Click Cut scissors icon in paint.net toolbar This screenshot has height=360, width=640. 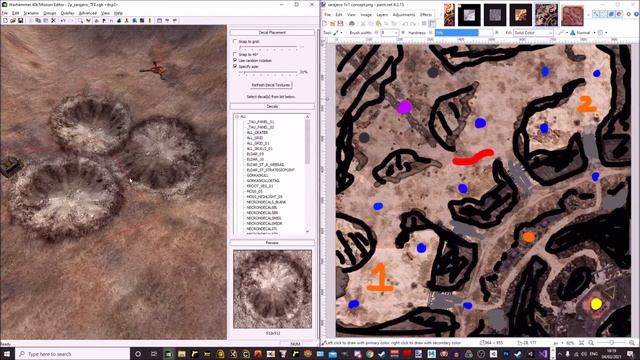click(x=363, y=24)
